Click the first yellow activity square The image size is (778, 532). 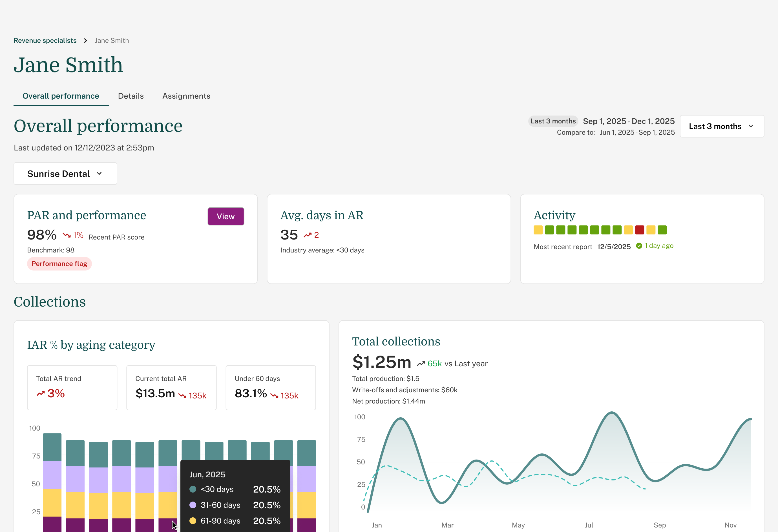538,230
